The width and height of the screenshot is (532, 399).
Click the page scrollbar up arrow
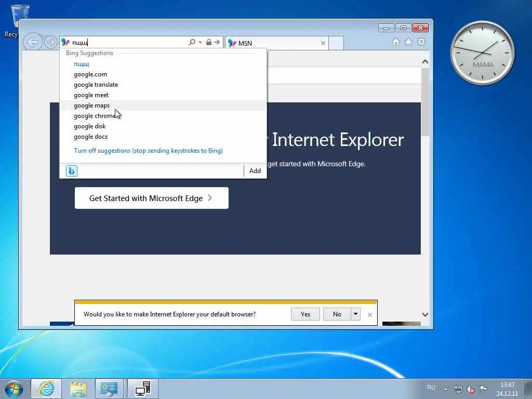point(425,62)
